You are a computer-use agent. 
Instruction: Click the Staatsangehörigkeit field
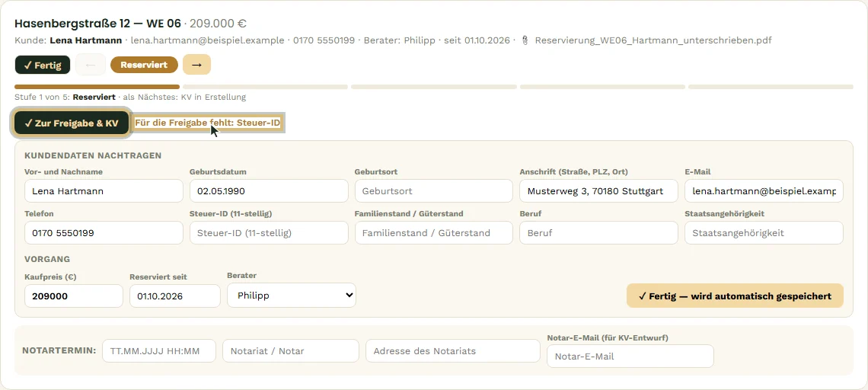[x=764, y=233]
